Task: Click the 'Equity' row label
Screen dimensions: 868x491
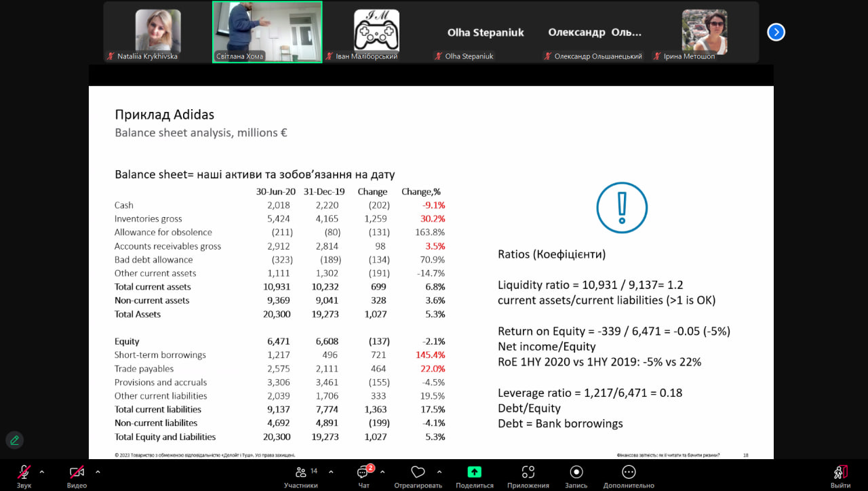Action: (x=127, y=342)
